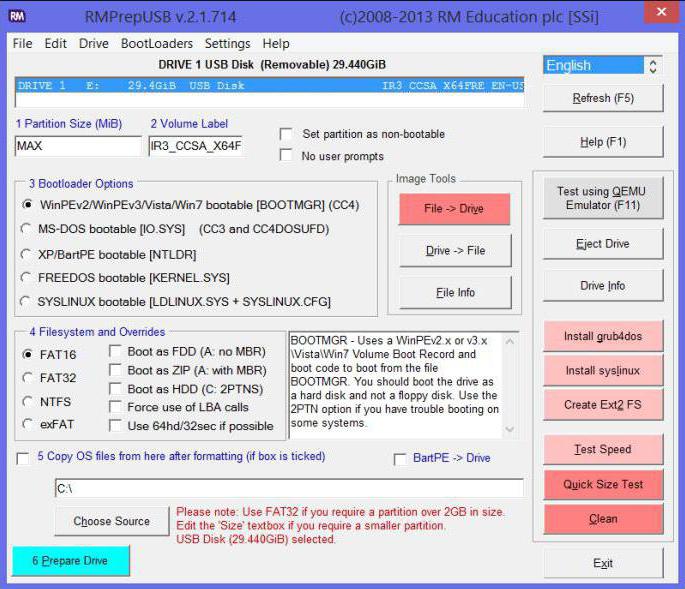Open the BootLoaders menu
This screenshot has width=685, height=589.
tap(157, 44)
